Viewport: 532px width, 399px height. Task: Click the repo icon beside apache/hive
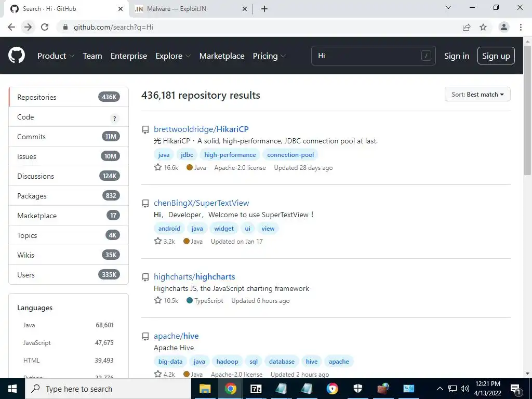pos(145,336)
